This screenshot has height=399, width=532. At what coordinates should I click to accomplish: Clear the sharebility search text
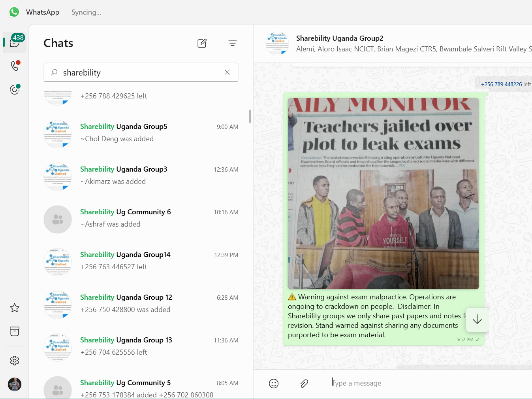(x=227, y=72)
